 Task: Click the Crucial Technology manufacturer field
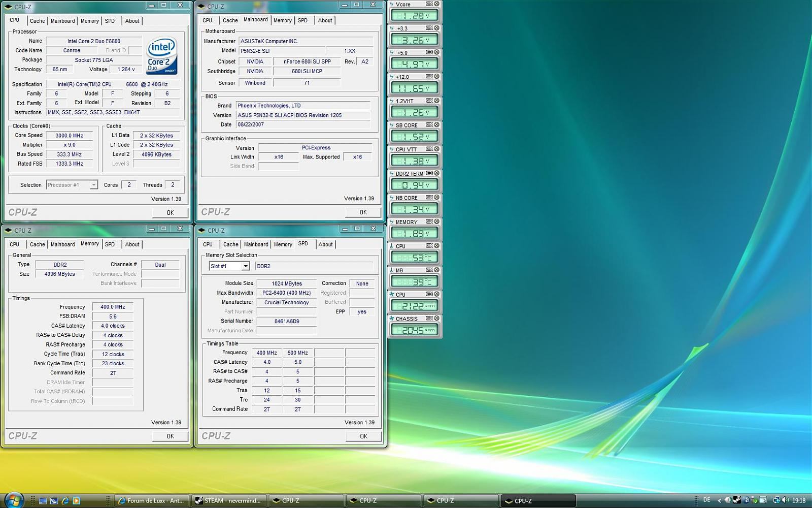[x=286, y=302]
